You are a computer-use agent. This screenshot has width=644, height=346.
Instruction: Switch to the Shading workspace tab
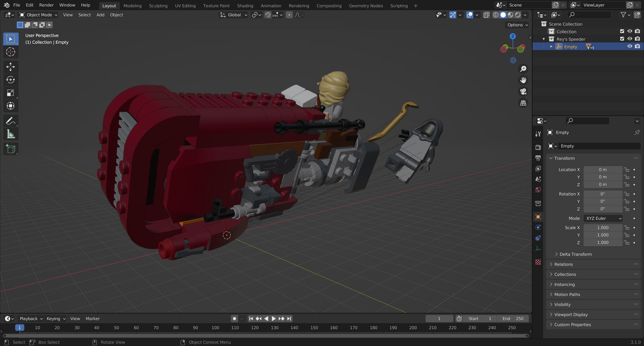click(x=245, y=5)
